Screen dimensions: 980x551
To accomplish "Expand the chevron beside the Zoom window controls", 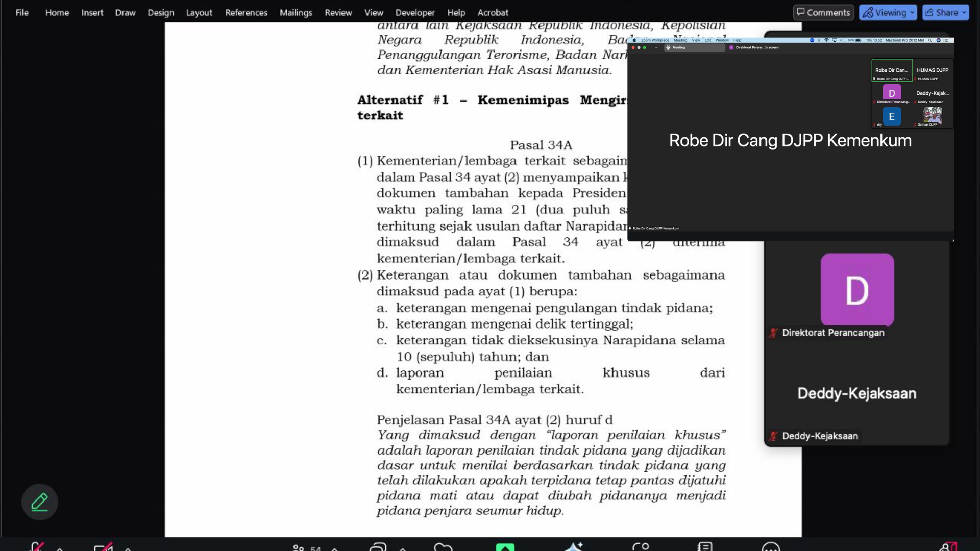I will tap(656, 47).
